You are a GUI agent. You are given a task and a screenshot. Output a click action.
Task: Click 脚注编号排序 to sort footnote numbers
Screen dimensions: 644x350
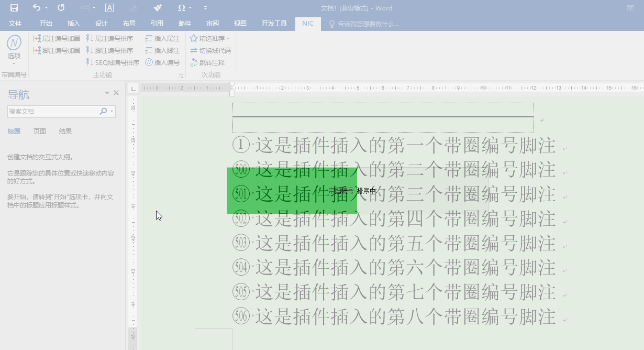click(110, 50)
